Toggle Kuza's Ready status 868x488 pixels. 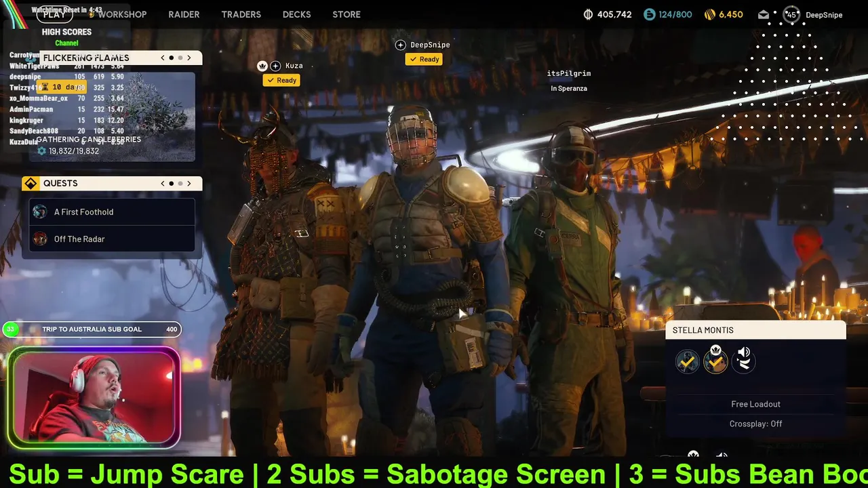(x=281, y=80)
